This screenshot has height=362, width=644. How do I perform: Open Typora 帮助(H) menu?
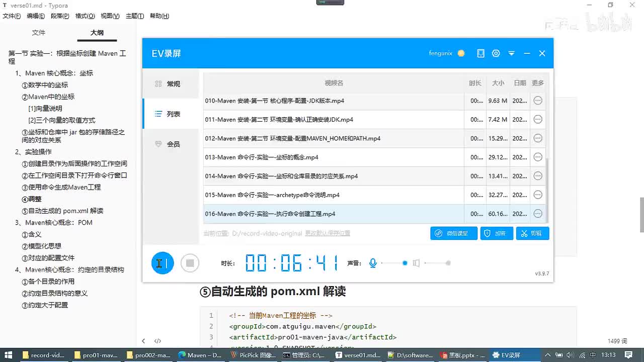click(x=159, y=16)
